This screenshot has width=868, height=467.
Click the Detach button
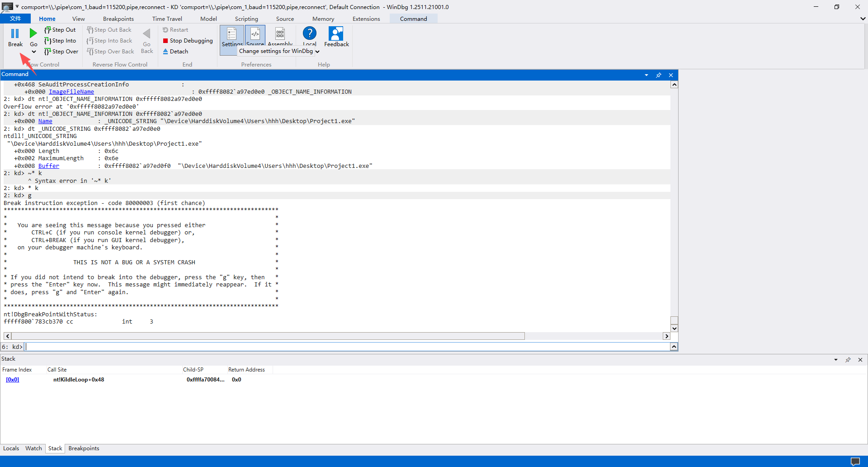[175, 52]
